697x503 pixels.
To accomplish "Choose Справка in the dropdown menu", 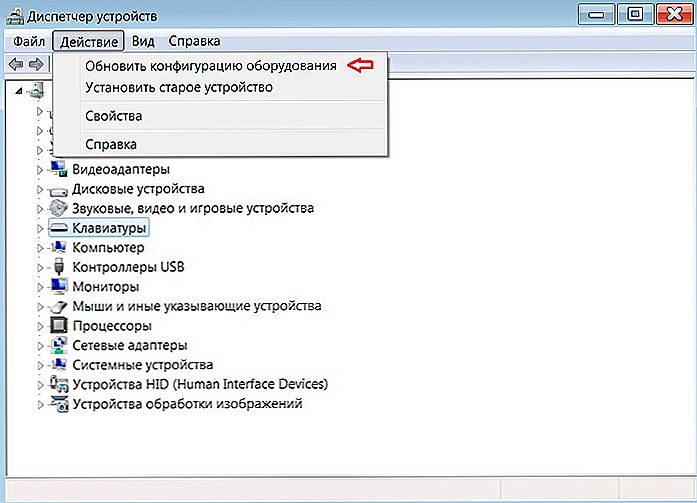I will coord(220,144).
